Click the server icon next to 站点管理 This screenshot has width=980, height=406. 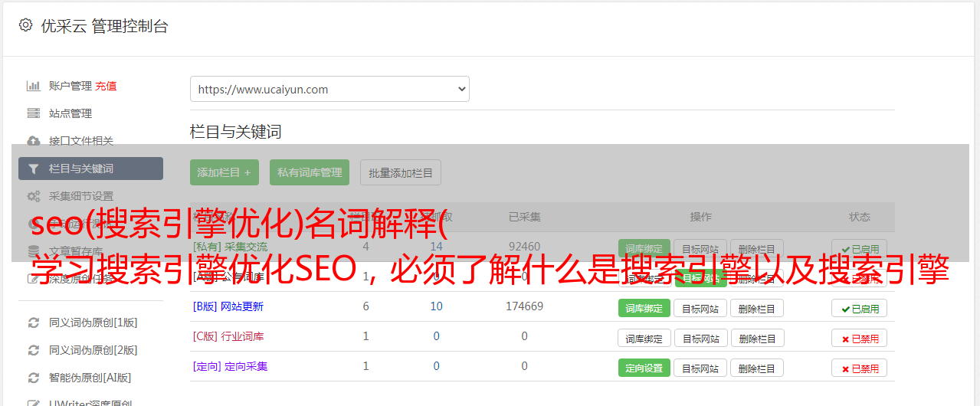click(34, 113)
